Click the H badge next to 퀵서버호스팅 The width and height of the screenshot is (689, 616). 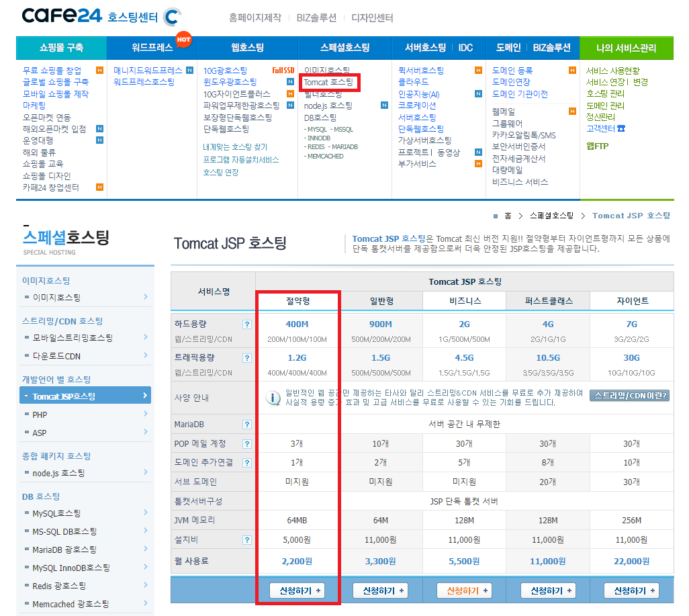pos(479,71)
